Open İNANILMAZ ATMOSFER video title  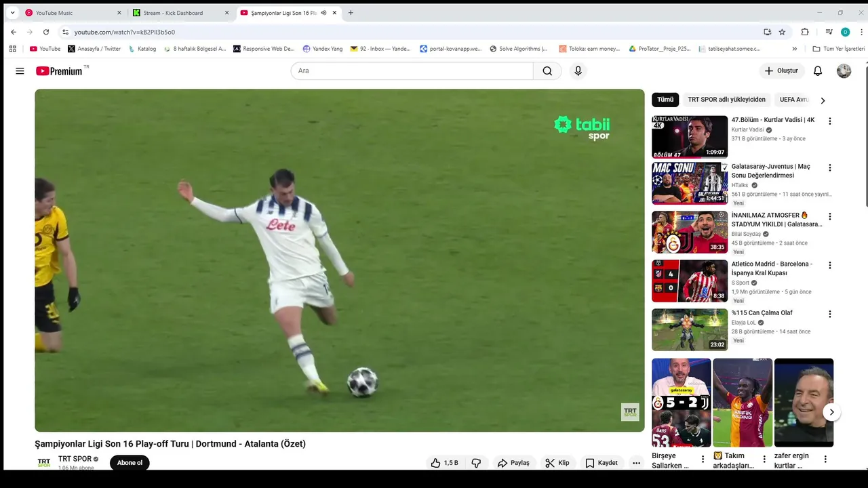pos(776,220)
